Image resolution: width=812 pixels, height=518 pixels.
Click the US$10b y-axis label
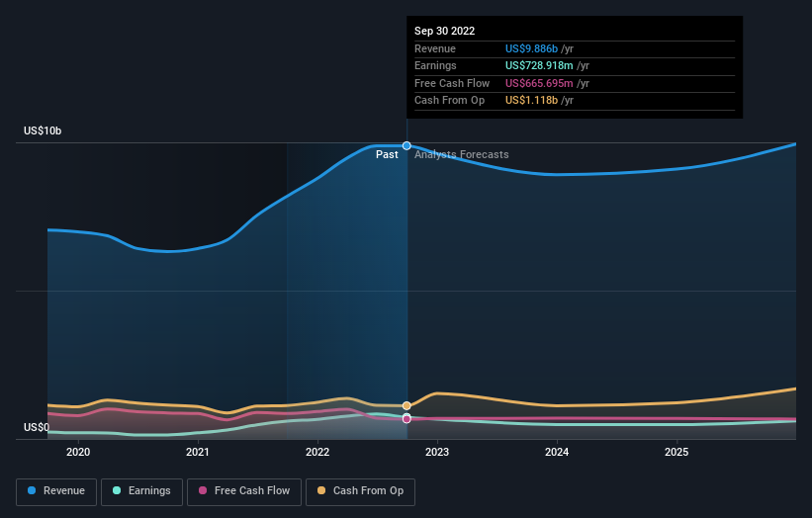point(43,130)
